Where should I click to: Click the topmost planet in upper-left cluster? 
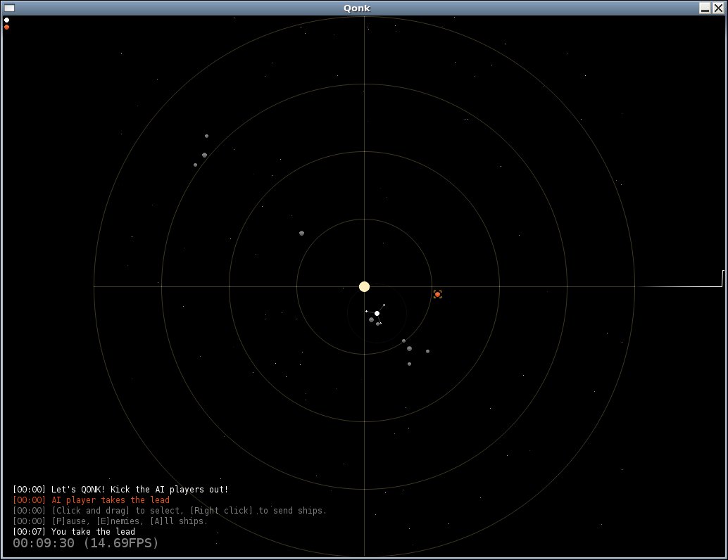click(206, 136)
